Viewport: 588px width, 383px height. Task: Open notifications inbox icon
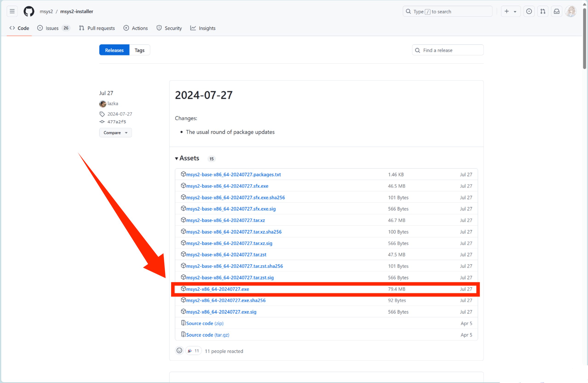tap(557, 11)
